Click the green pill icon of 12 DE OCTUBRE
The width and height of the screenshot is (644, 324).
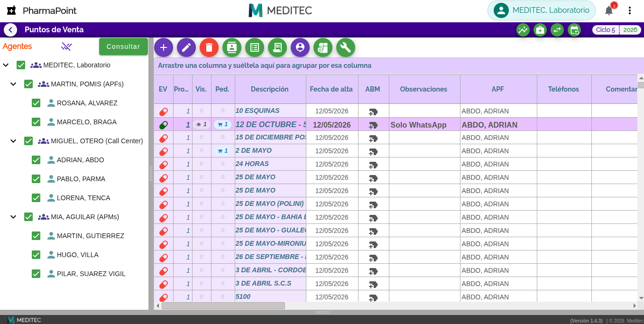point(164,125)
